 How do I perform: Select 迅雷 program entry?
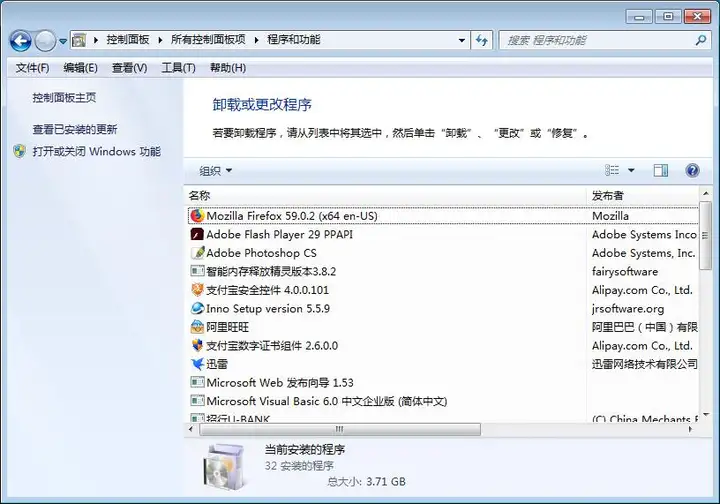click(217, 364)
